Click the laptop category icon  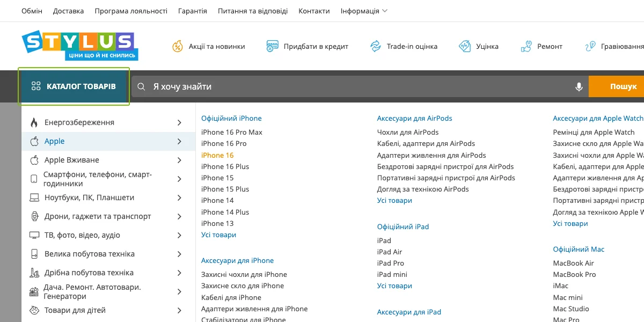(34, 197)
